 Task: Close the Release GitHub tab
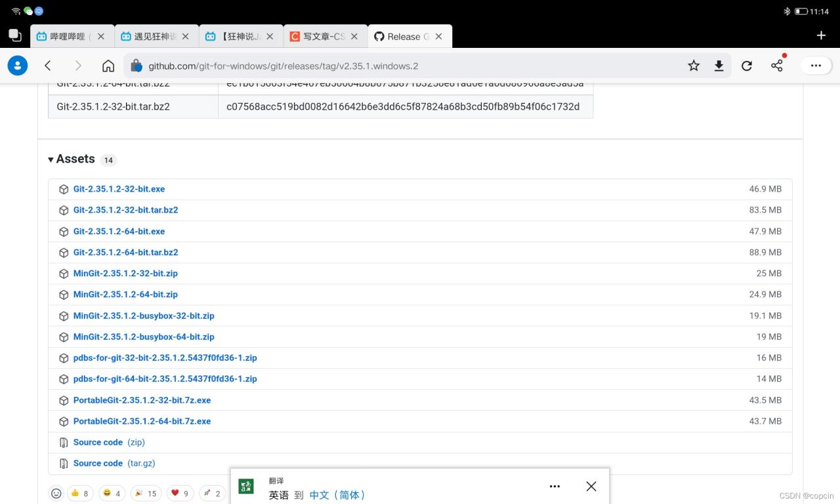(439, 37)
